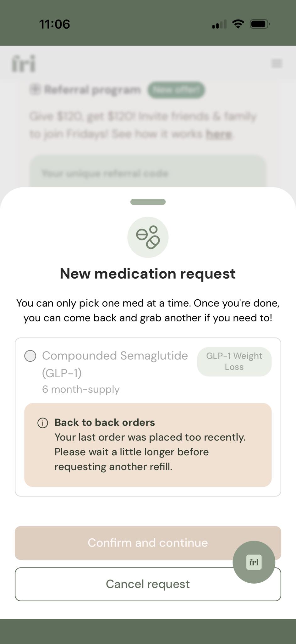Tap the 11:06 clock in status bar

(x=55, y=24)
